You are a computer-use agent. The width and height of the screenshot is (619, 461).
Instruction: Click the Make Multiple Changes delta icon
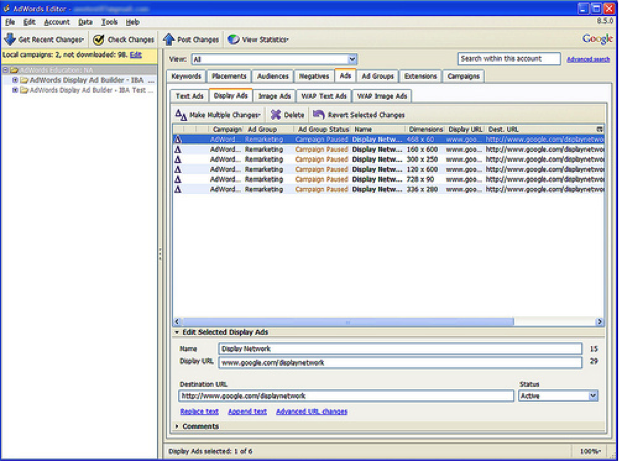coord(180,115)
